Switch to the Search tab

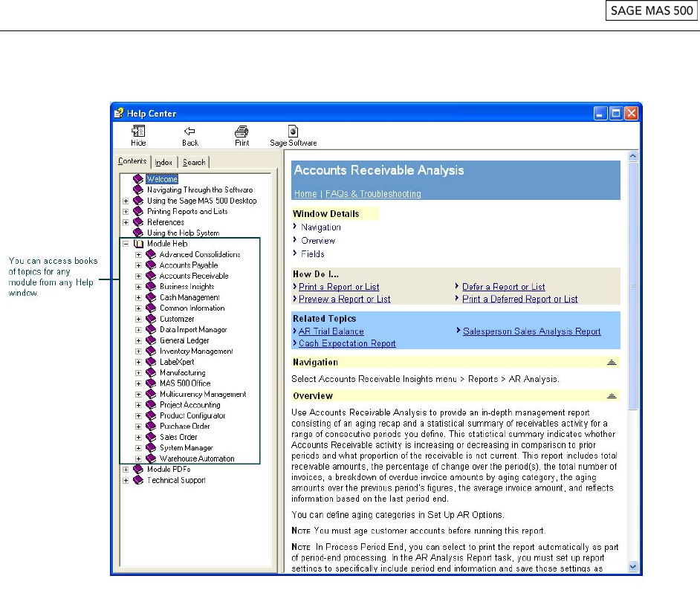194,162
